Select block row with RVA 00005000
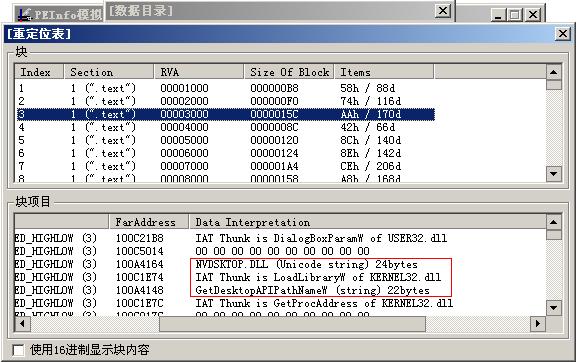578x362 pixels. [226, 140]
